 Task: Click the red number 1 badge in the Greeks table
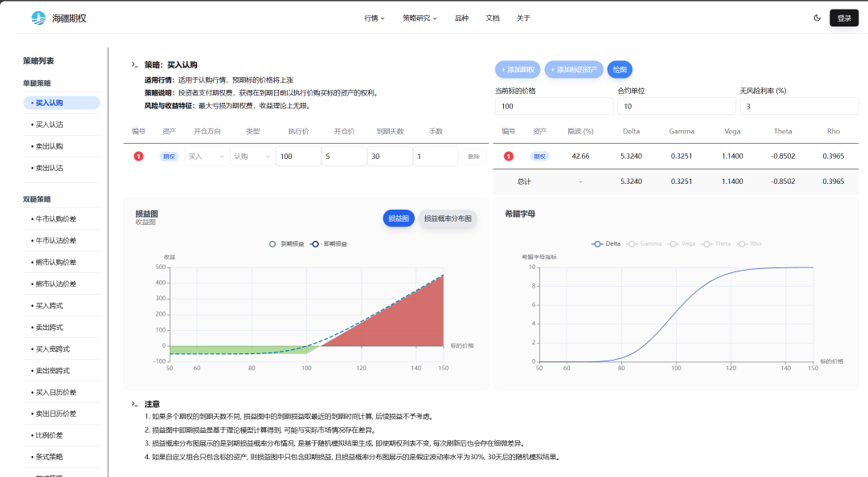click(x=508, y=157)
